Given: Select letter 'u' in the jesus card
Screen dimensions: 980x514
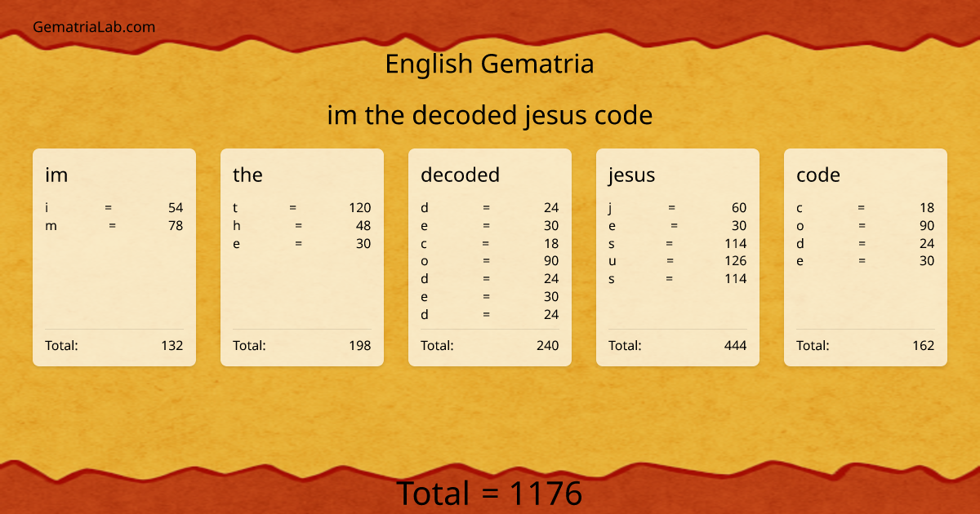Looking at the screenshot, I should pyautogui.click(x=612, y=261).
